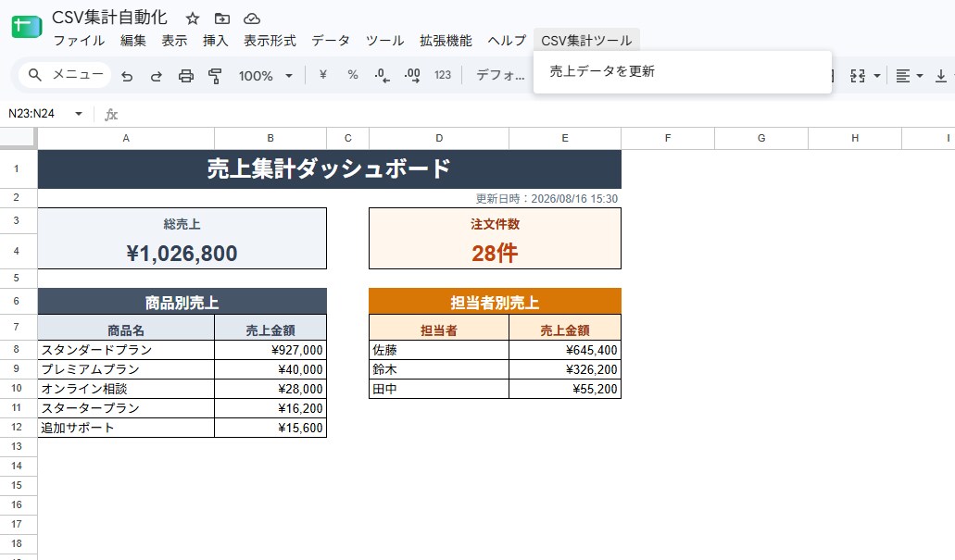Select the オンライン相談 cell
This screenshot has height=560, width=955.
coord(126,389)
